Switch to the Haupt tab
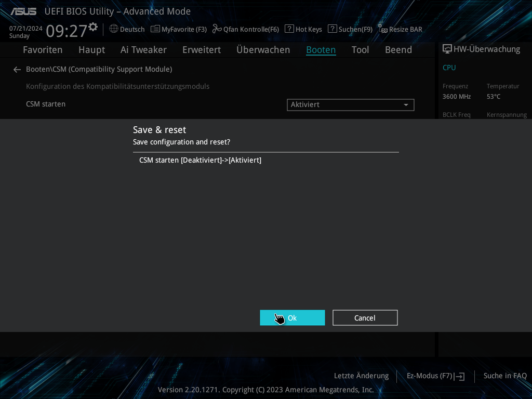 coord(91,50)
